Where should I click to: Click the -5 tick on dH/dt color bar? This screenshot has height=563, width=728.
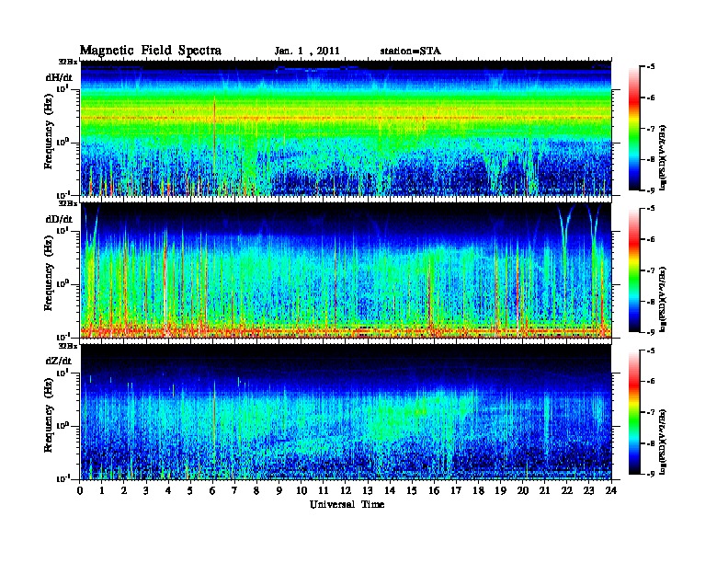click(651, 67)
